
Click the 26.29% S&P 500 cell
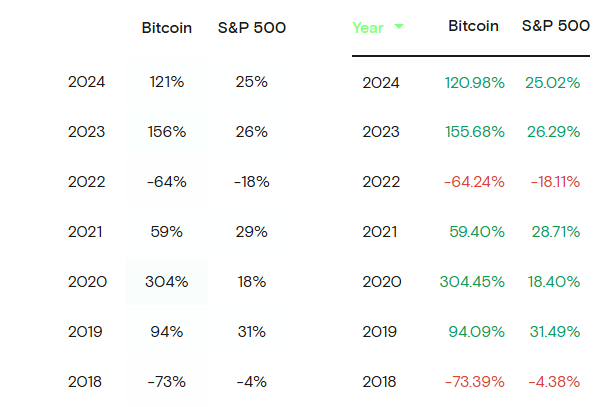point(552,132)
